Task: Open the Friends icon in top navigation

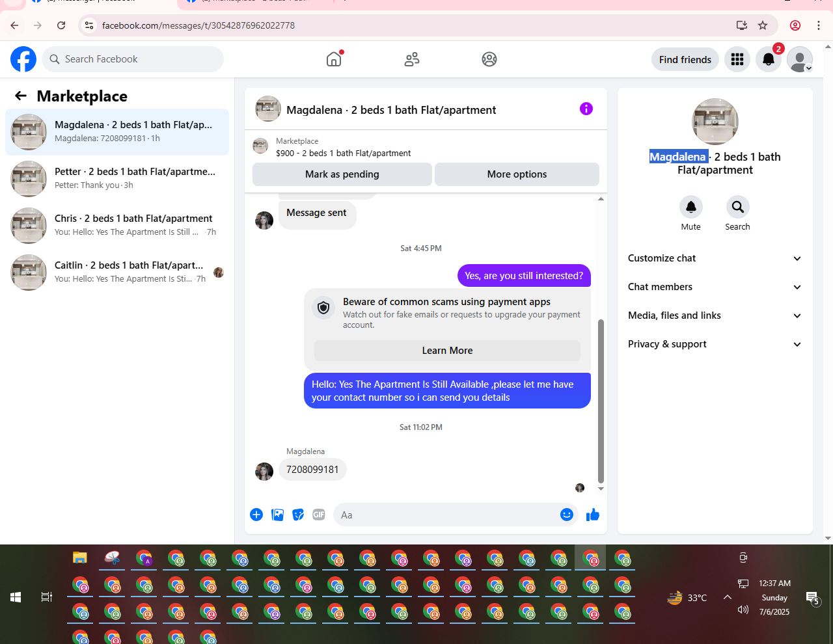Action: pyautogui.click(x=412, y=59)
